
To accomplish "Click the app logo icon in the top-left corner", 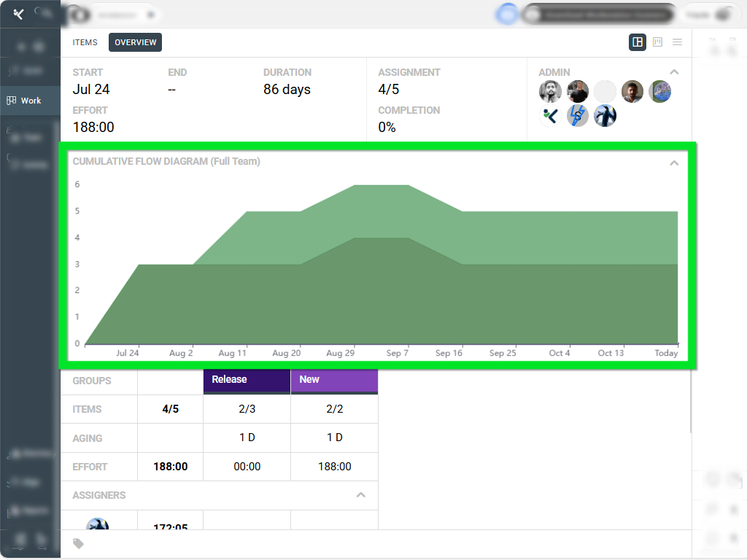I will pyautogui.click(x=19, y=14).
